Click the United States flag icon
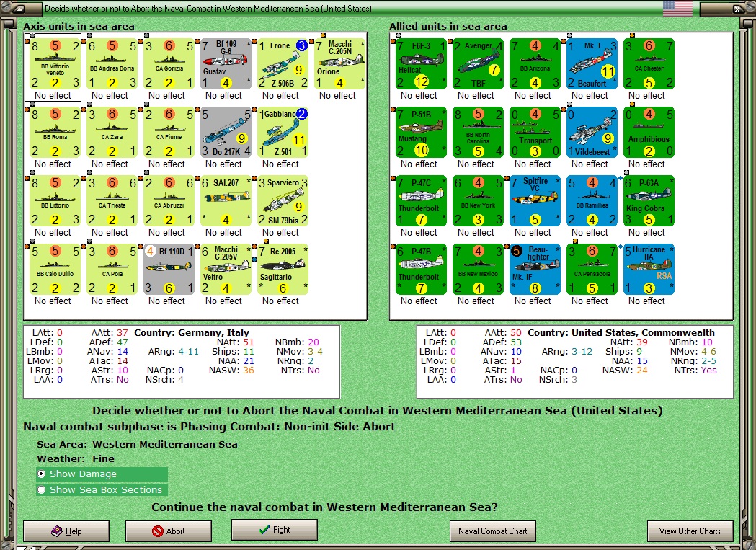This screenshot has width=756, height=550. pyautogui.click(x=677, y=8)
